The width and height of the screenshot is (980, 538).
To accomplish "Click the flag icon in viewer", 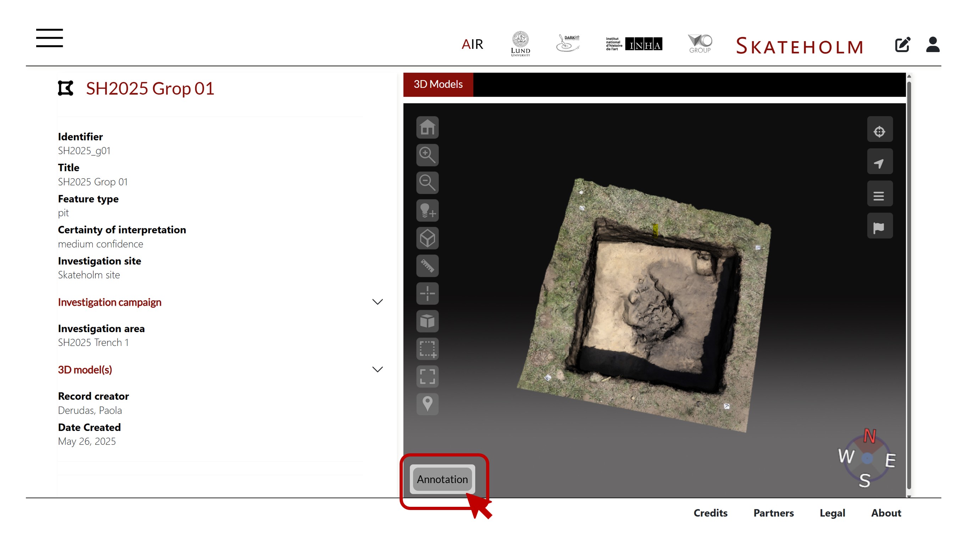I will (x=879, y=228).
